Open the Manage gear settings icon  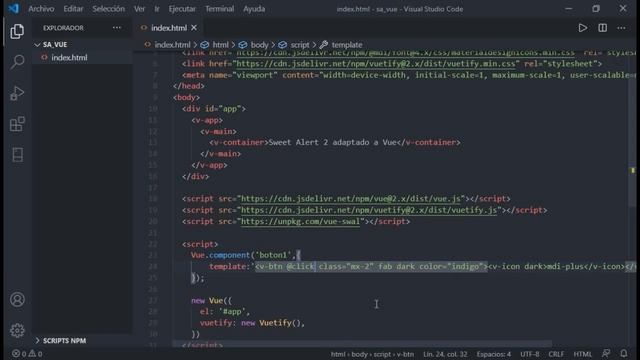[17, 330]
